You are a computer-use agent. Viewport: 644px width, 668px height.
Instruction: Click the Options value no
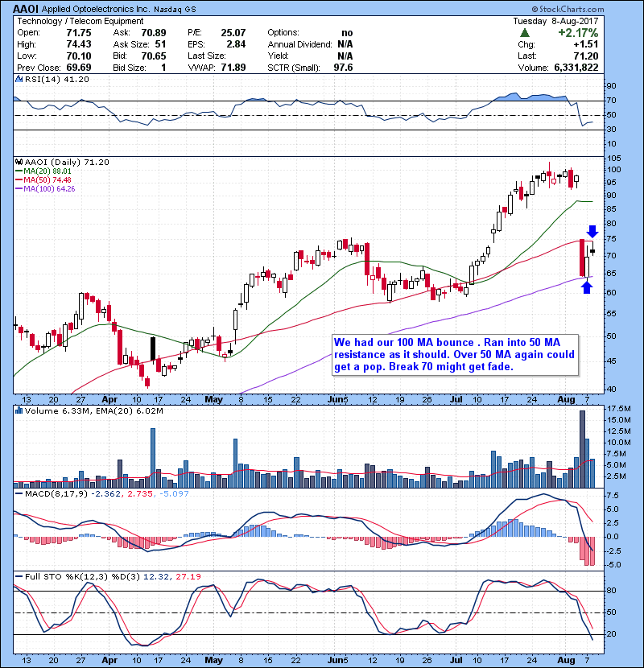click(347, 33)
